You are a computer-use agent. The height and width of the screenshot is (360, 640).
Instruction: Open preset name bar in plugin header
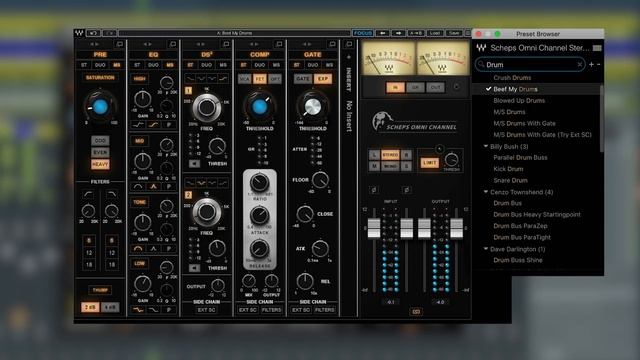[x=234, y=33]
